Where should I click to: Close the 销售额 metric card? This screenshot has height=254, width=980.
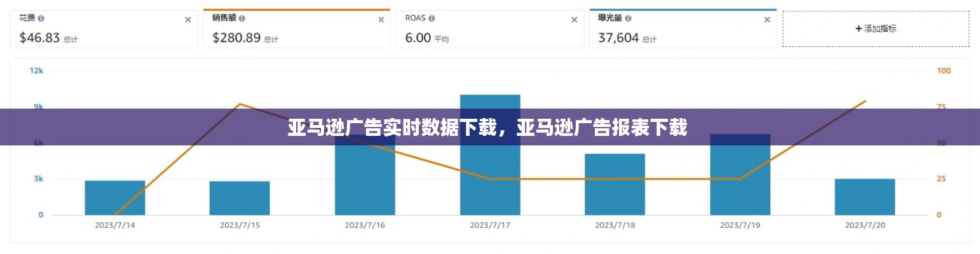(x=381, y=20)
